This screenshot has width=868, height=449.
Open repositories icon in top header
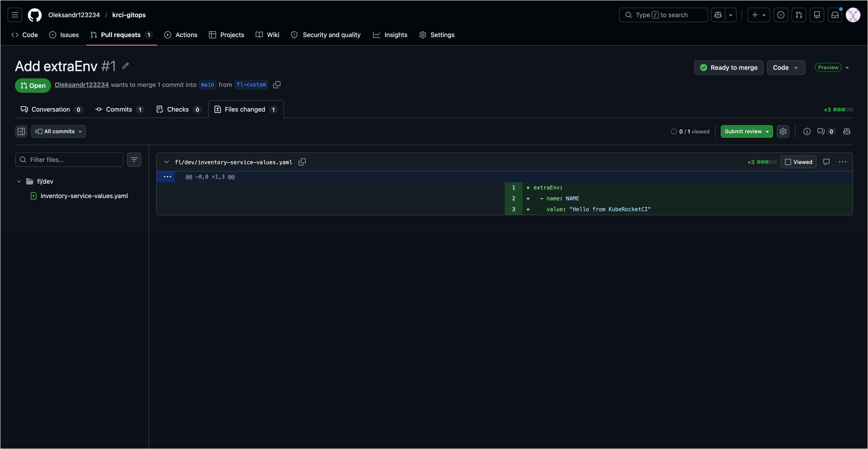click(x=817, y=15)
